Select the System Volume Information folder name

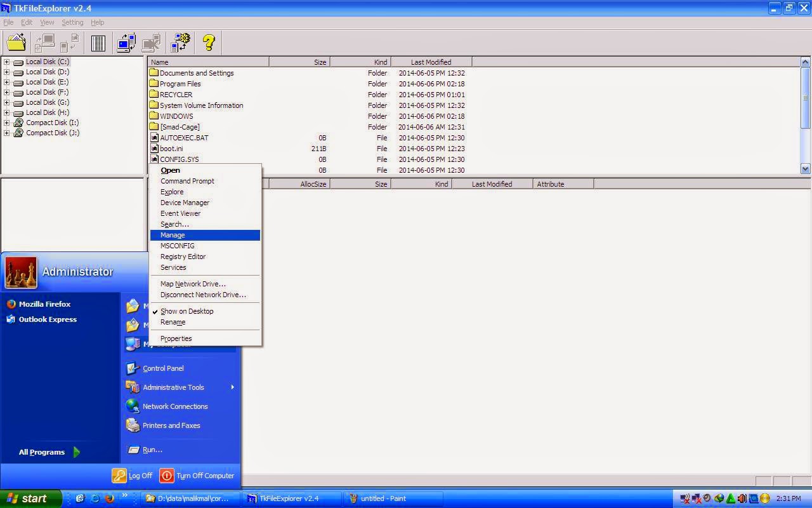(201, 105)
